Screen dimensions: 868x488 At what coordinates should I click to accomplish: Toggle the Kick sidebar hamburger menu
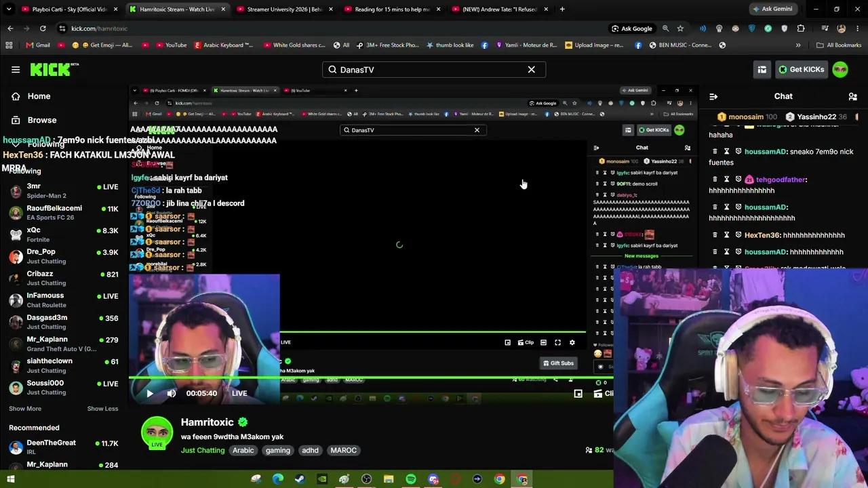tap(16, 69)
